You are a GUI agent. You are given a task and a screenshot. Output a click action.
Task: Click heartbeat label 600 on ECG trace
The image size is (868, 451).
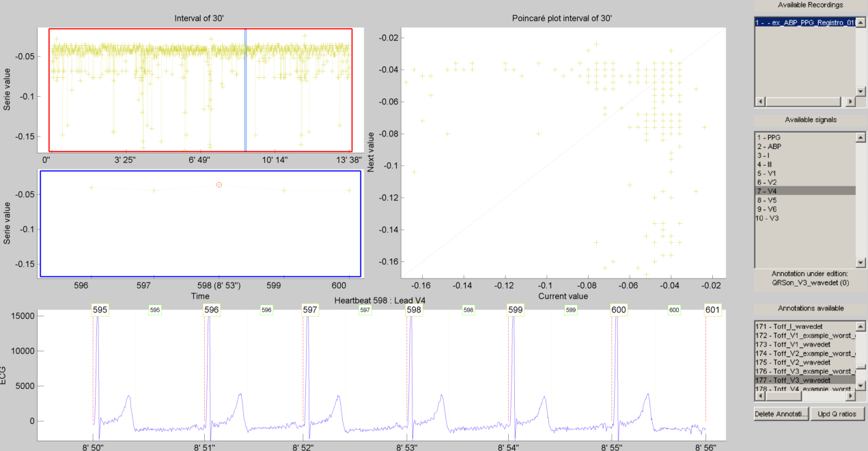pos(619,310)
